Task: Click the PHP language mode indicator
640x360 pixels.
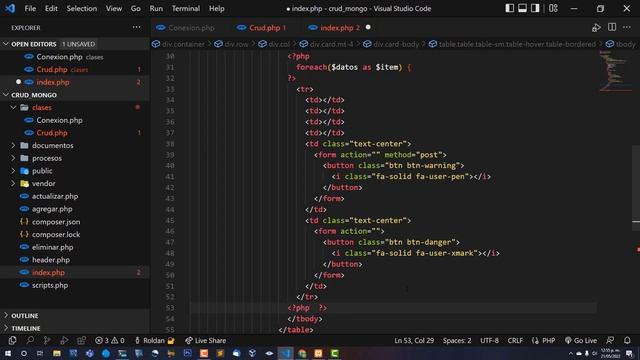Action: (544, 340)
